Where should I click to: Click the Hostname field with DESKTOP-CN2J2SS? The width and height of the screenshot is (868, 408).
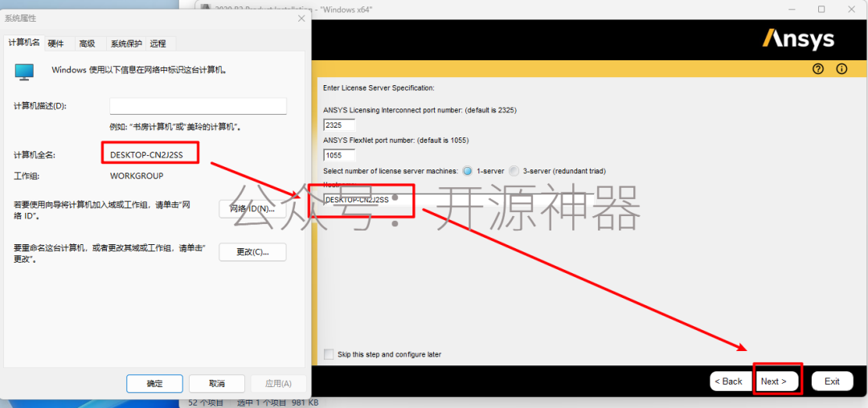pyautogui.click(x=458, y=199)
